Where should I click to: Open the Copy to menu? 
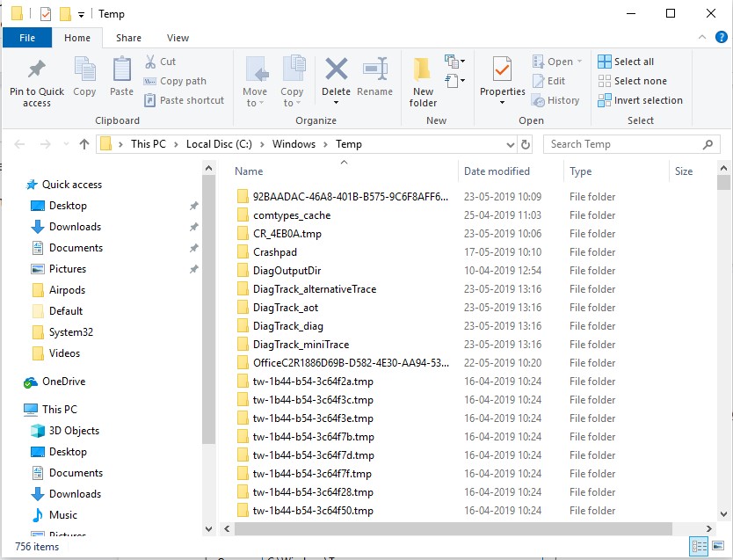292,82
